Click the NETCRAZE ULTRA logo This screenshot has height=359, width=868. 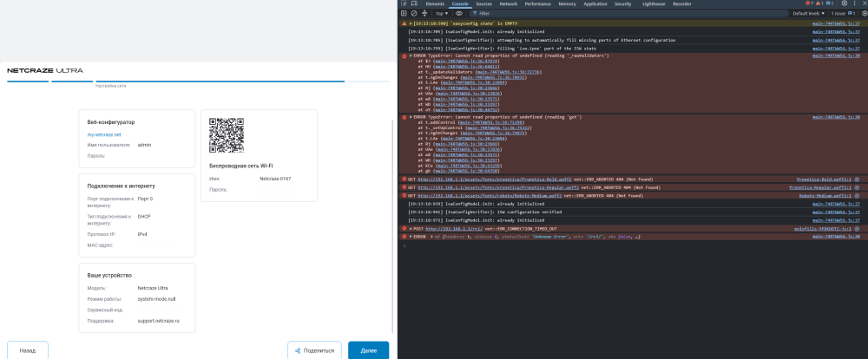pos(45,71)
